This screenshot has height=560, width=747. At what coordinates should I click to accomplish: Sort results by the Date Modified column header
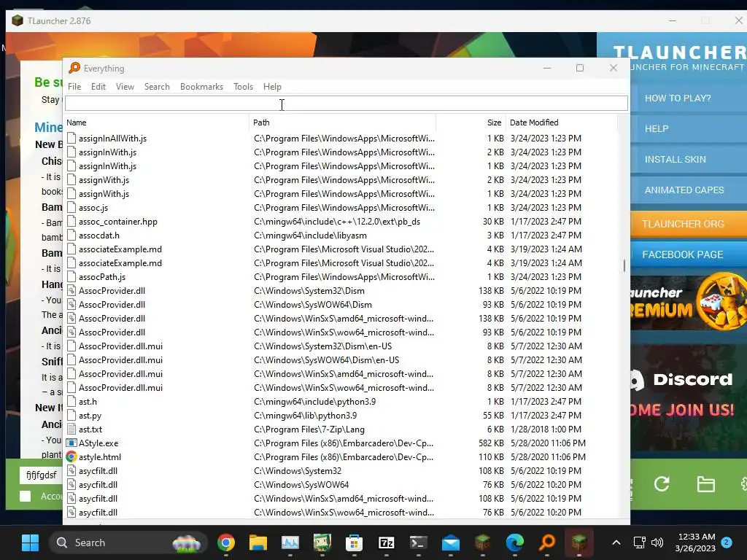561,122
